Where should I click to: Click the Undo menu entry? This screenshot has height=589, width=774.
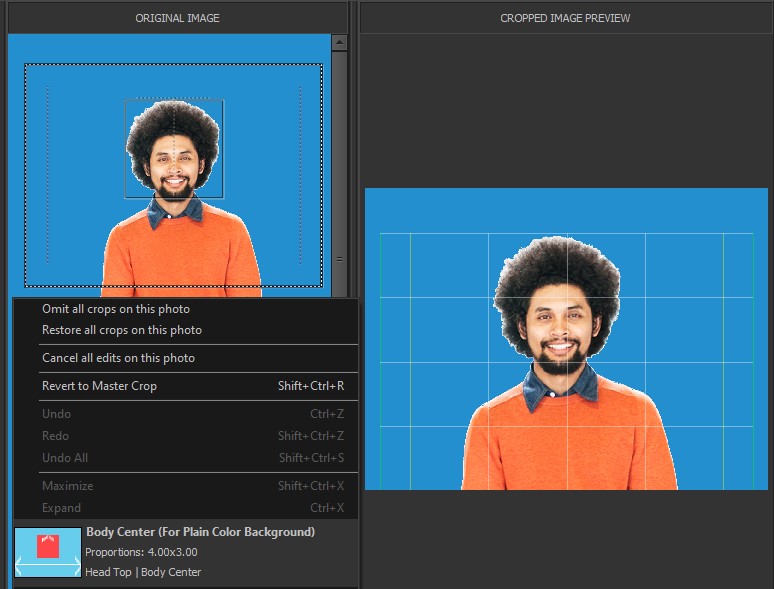click(x=56, y=414)
